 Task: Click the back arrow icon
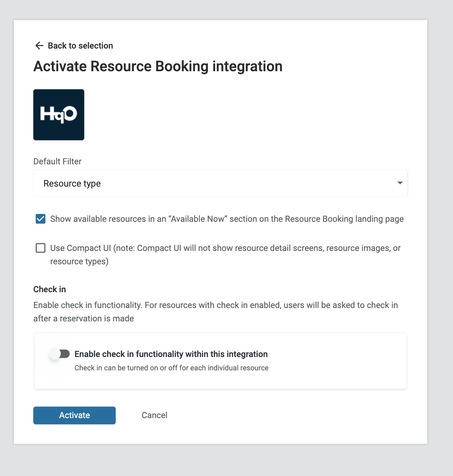click(x=40, y=45)
